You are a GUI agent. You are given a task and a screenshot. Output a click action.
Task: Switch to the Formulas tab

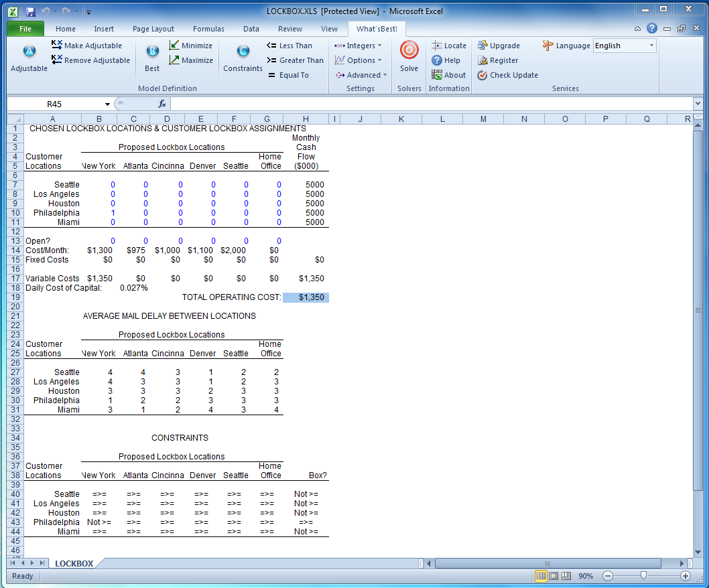point(208,29)
